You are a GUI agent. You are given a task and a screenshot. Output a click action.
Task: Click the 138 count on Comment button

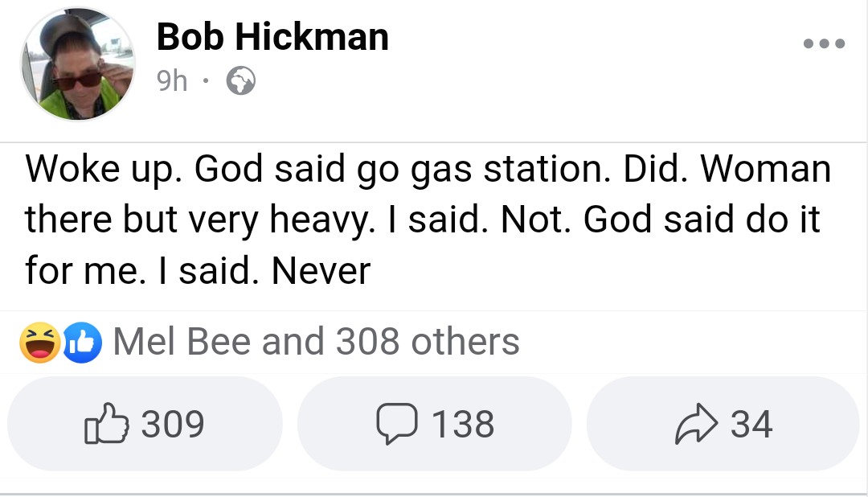tap(463, 425)
